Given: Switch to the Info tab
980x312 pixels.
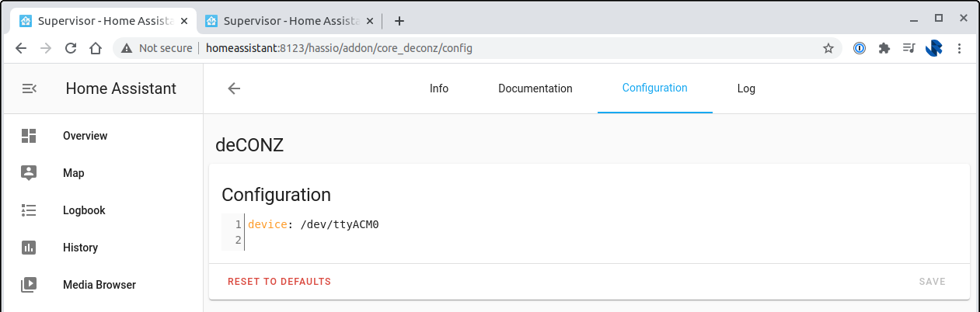Looking at the screenshot, I should point(439,88).
